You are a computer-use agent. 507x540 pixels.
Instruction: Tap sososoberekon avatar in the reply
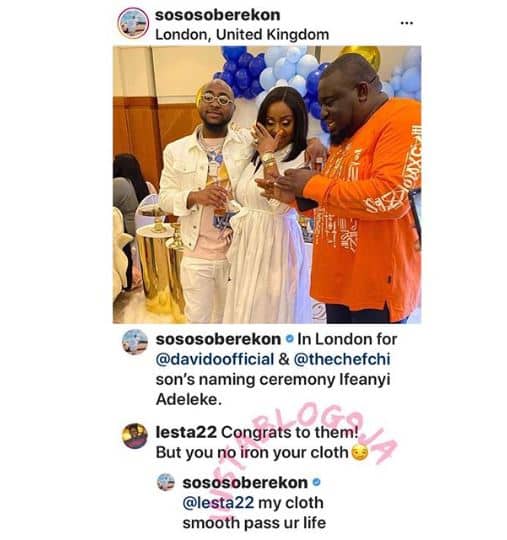(x=166, y=482)
